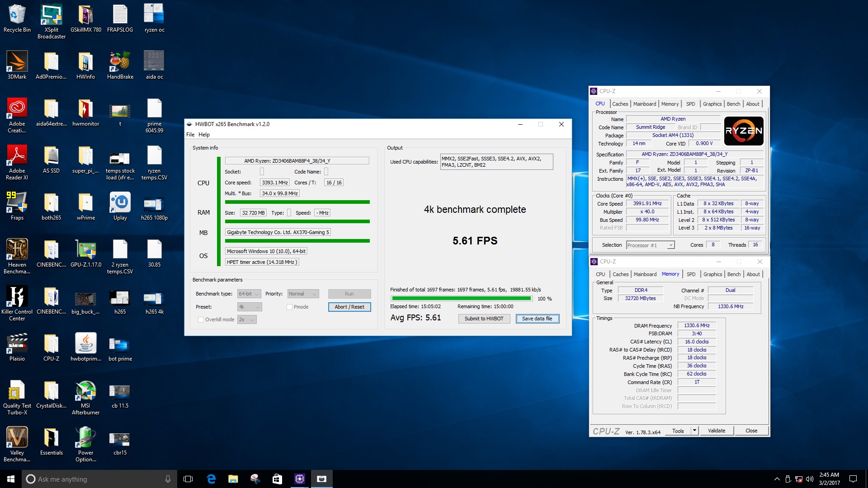868x488 pixels.
Task: Launch Adobe Creative Cloud desktop icon
Action: click(x=17, y=115)
